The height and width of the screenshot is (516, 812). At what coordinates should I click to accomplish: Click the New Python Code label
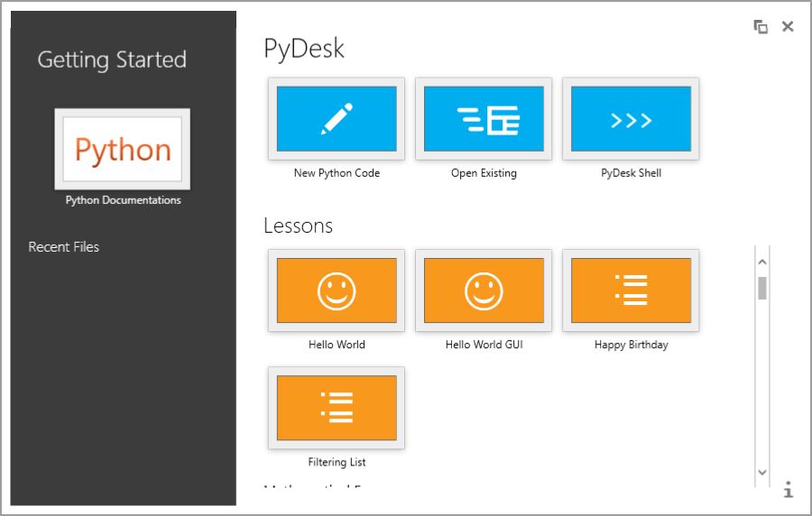point(337,173)
